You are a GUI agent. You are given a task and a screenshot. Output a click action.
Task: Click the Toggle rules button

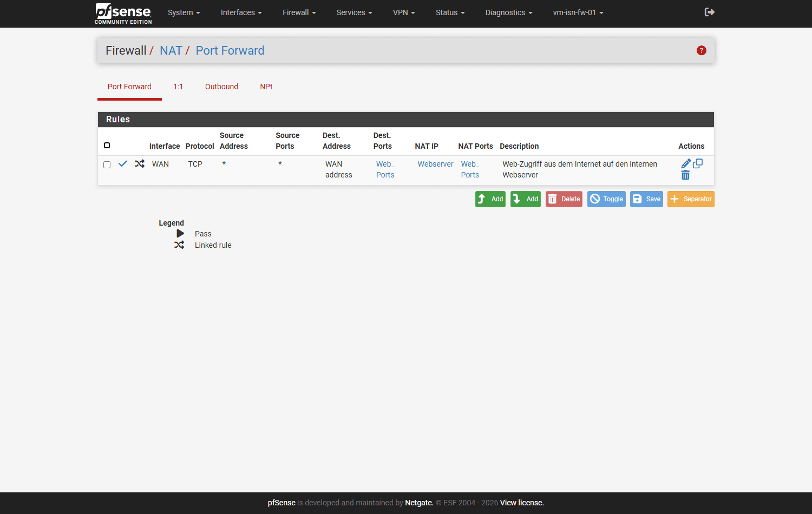pos(606,199)
